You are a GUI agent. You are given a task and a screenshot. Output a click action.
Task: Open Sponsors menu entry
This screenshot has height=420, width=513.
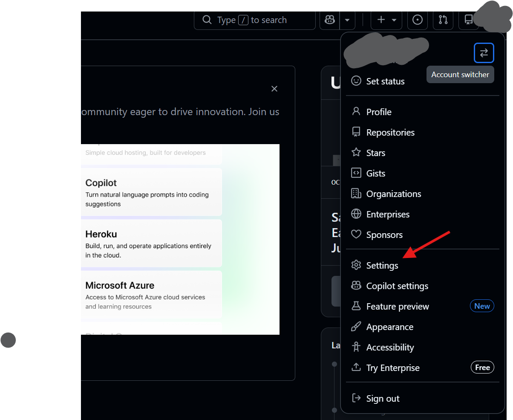[422, 235]
